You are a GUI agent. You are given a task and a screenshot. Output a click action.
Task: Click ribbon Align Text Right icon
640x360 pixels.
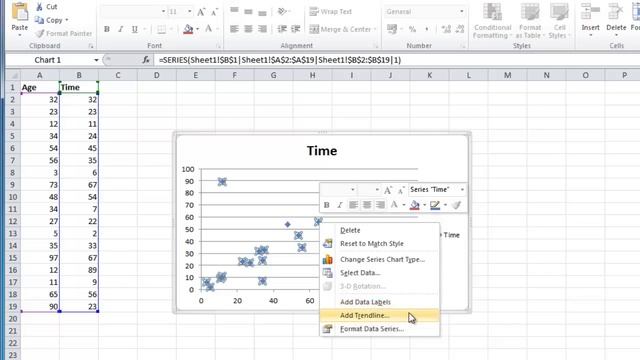[262, 29]
